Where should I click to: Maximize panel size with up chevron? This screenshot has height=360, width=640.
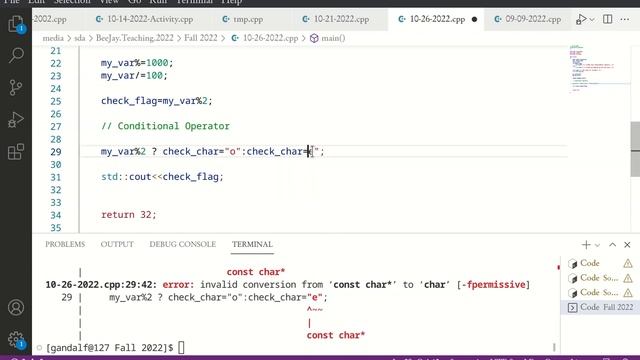(x=612, y=244)
